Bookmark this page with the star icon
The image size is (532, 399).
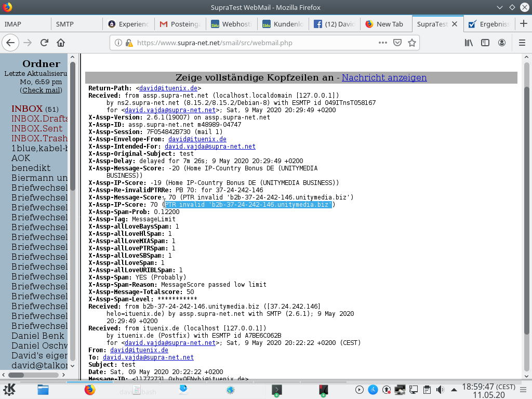coord(412,43)
